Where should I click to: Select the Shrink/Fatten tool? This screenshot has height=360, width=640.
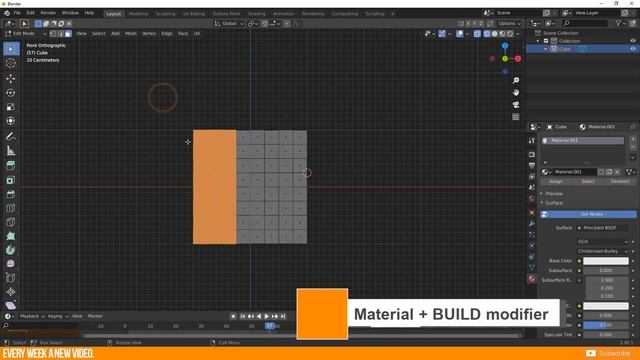[x=11, y=292]
